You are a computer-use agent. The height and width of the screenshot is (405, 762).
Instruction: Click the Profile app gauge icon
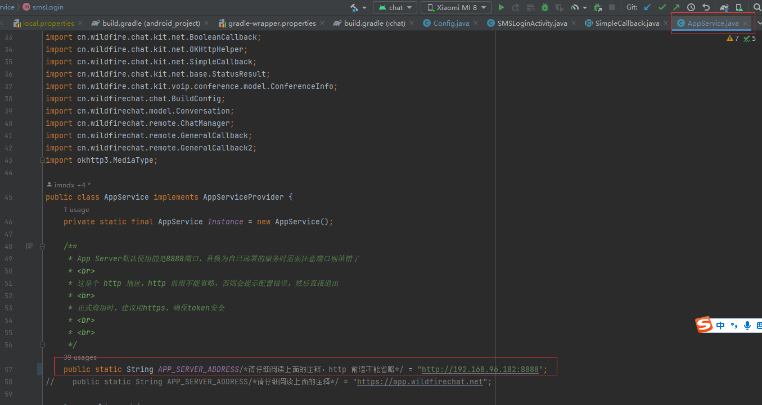[575, 7]
